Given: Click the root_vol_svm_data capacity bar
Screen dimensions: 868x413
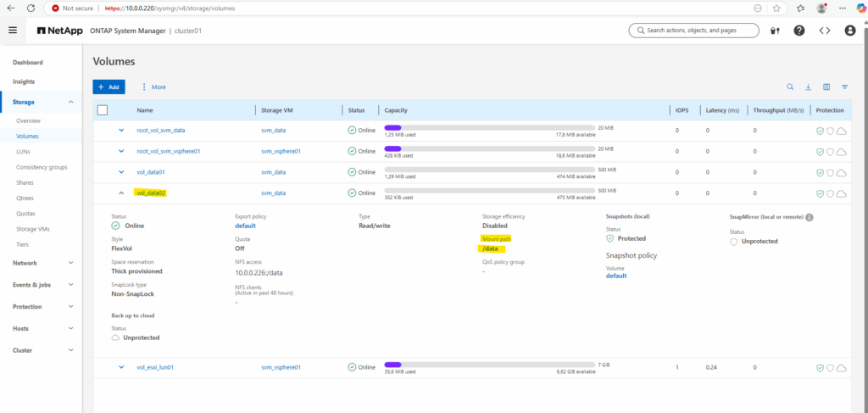Looking at the screenshot, I should tap(490, 128).
